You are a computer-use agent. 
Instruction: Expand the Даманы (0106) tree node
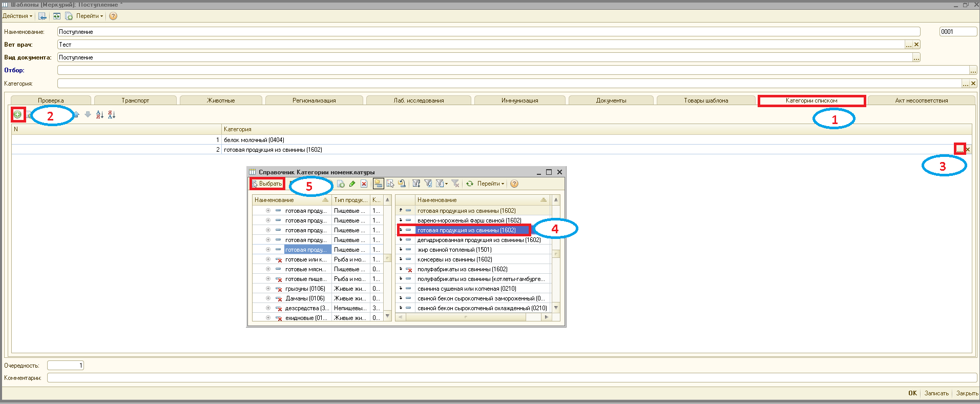(268, 298)
